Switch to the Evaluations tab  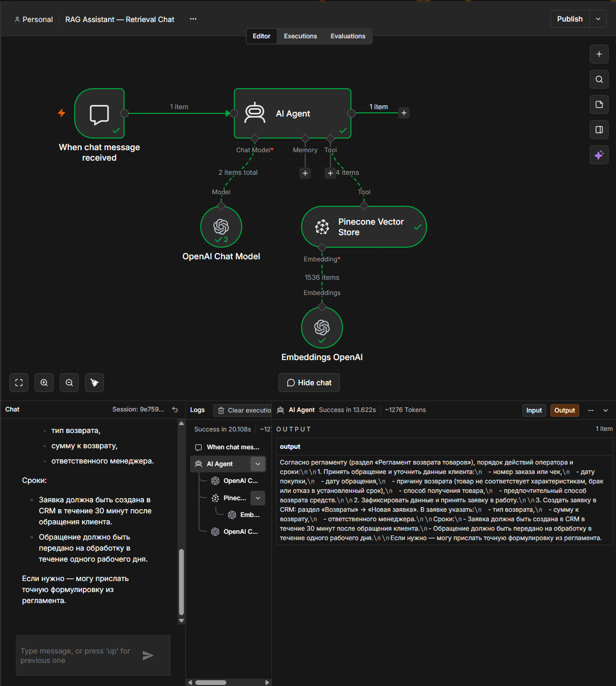click(x=348, y=36)
